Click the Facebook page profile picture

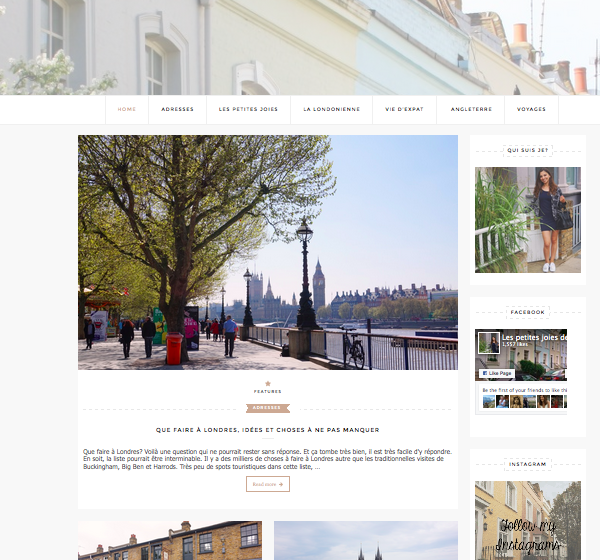488,342
